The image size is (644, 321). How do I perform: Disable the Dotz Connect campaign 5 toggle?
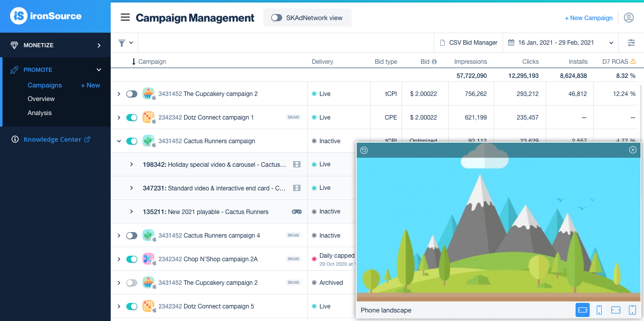point(132,306)
